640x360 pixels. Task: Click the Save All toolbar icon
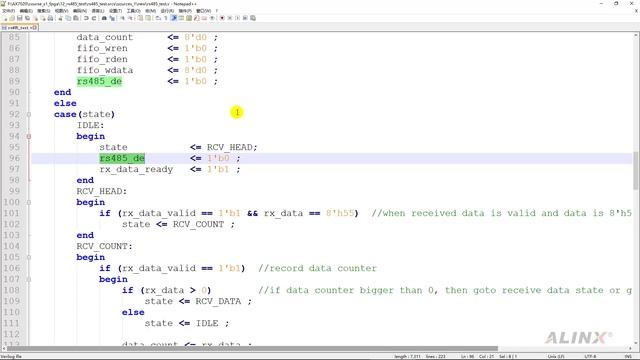pos(27,18)
